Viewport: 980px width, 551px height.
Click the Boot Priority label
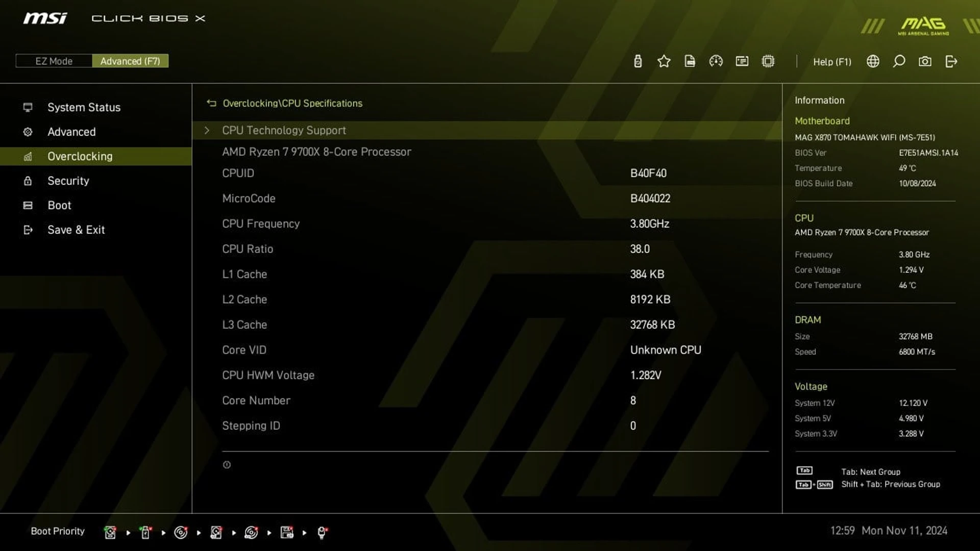point(58,531)
